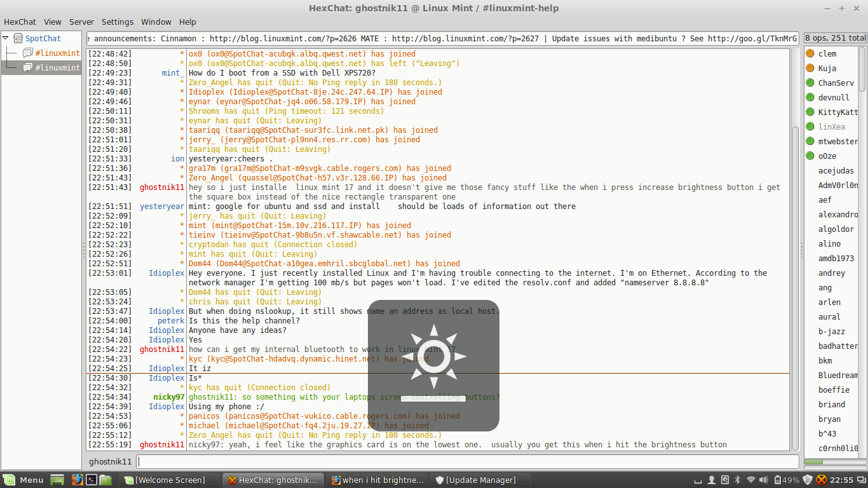The image size is (868, 488).
Task: Select user ChanServ in user list
Action: pos(836,83)
